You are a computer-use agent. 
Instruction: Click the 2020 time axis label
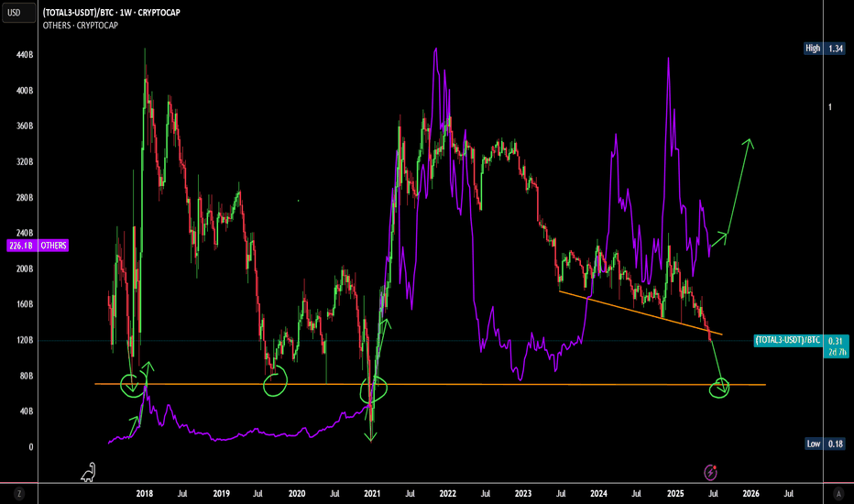tap(296, 494)
